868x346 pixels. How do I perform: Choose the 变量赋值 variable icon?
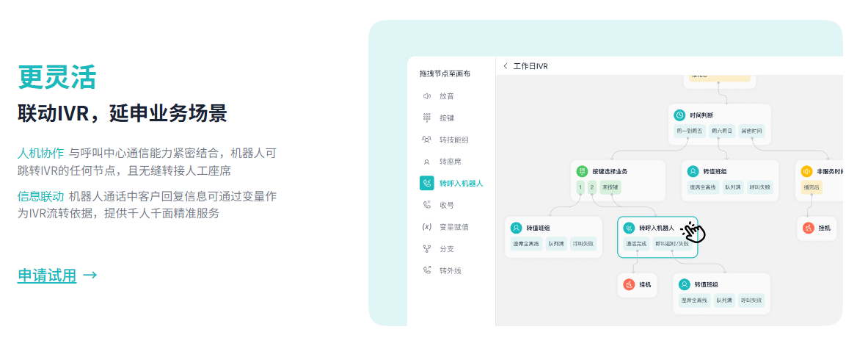click(426, 227)
